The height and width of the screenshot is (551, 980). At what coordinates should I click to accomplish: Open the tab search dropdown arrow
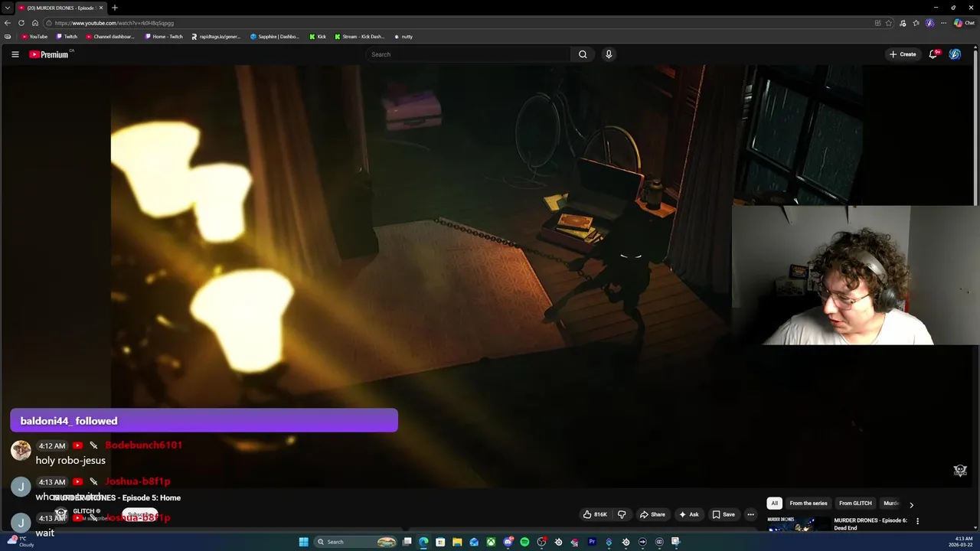[7, 8]
